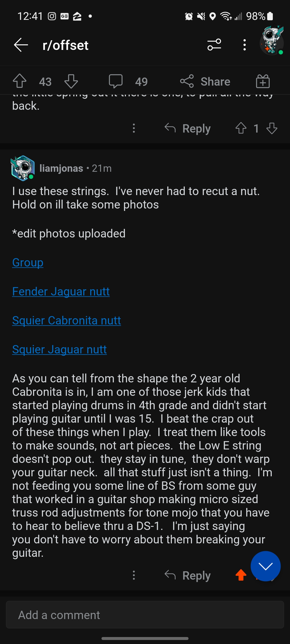Tap the username liamjonas to view profile
Screen dimensions: 290x644
[x=61, y=168]
